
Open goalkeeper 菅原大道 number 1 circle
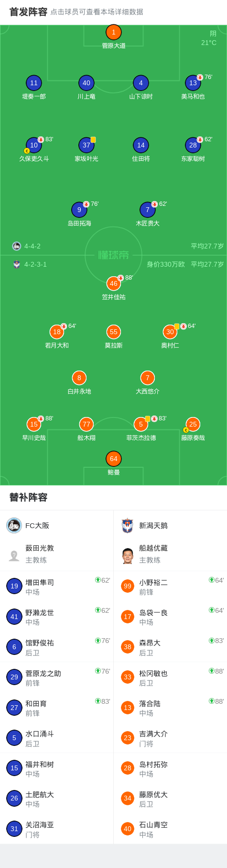(x=114, y=32)
